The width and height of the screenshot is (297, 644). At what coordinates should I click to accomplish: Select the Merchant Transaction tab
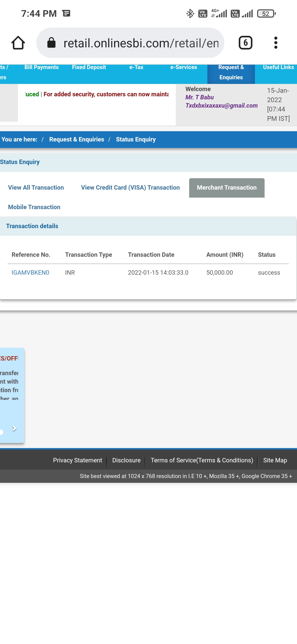[227, 188]
